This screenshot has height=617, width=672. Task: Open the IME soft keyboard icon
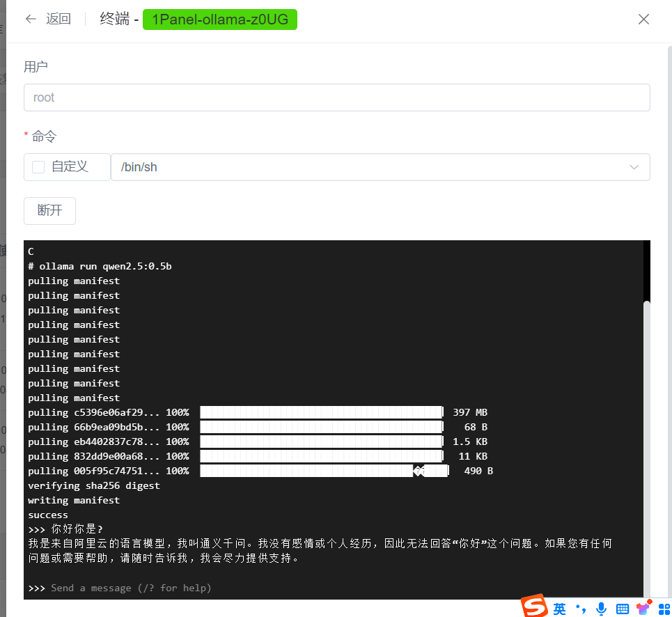[x=623, y=609]
